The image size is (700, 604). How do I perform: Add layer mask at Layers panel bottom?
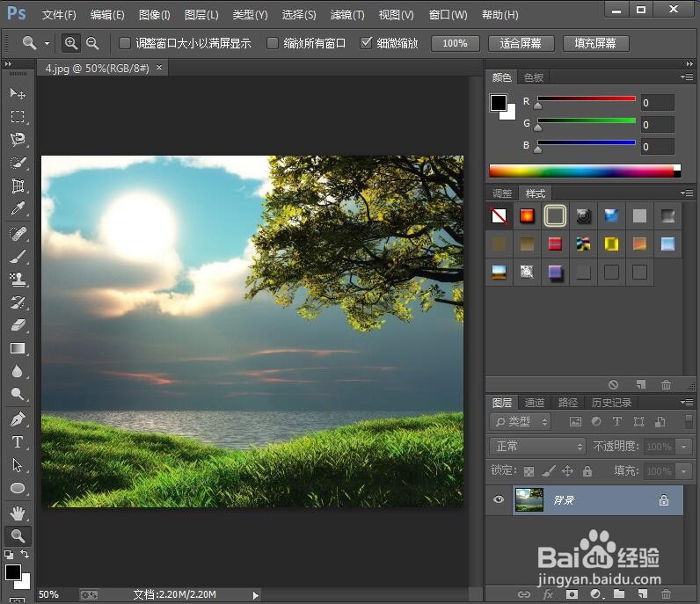tap(572, 594)
